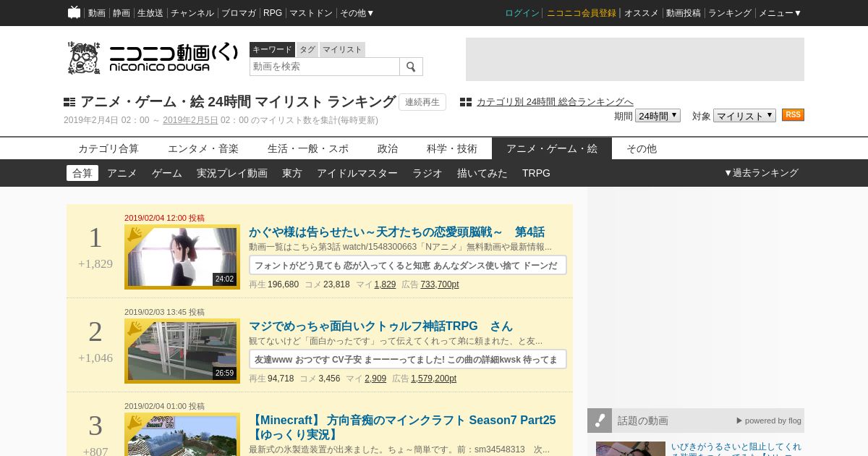Switch to 政治 category tab
Screen dimensions: 868x456
coord(388,148)
